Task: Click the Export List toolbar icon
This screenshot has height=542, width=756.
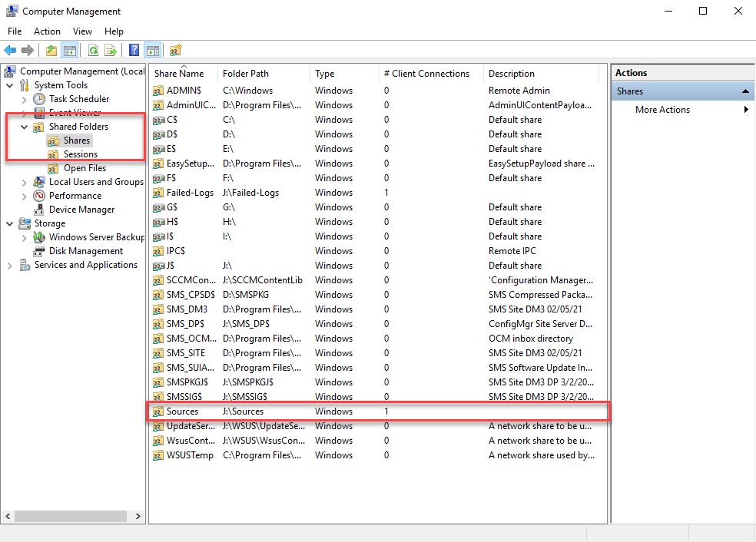Action: coord(111,50)
